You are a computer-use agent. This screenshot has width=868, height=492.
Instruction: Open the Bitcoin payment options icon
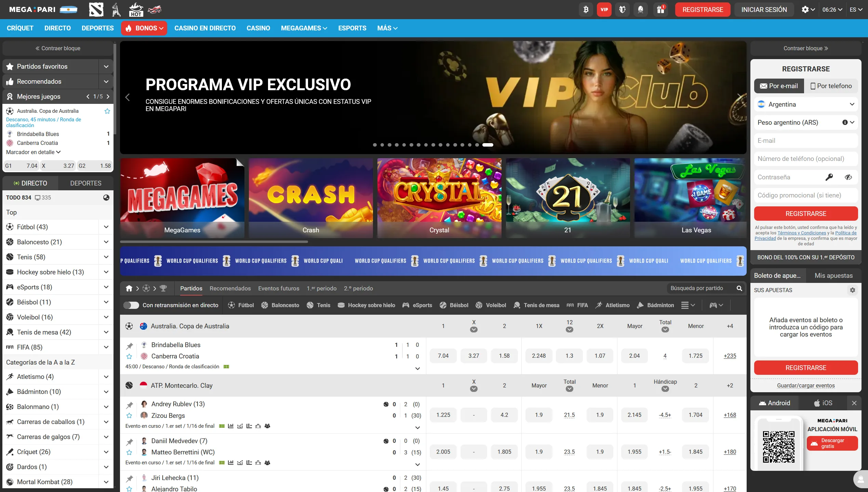586,10
